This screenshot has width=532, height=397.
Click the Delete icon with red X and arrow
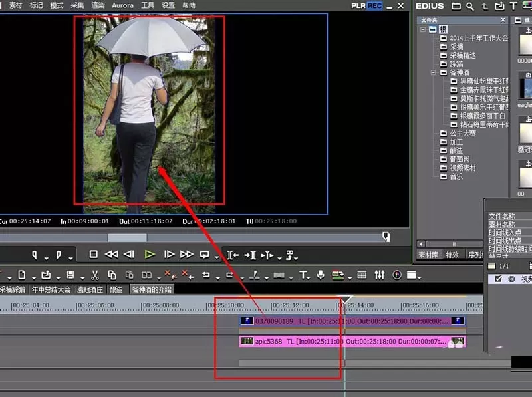click(x=188, y=275)
